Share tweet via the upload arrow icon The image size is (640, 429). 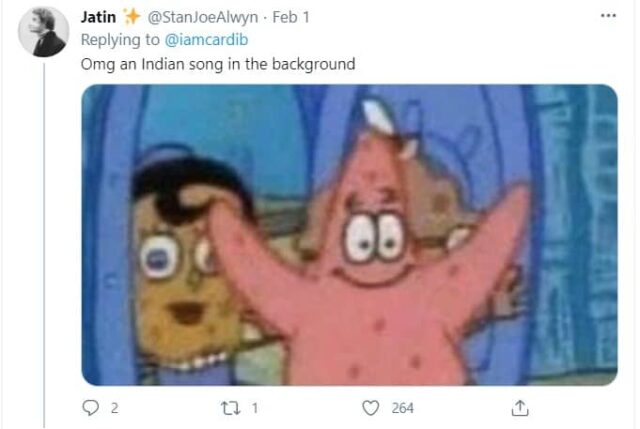click(x=520, y=408)
